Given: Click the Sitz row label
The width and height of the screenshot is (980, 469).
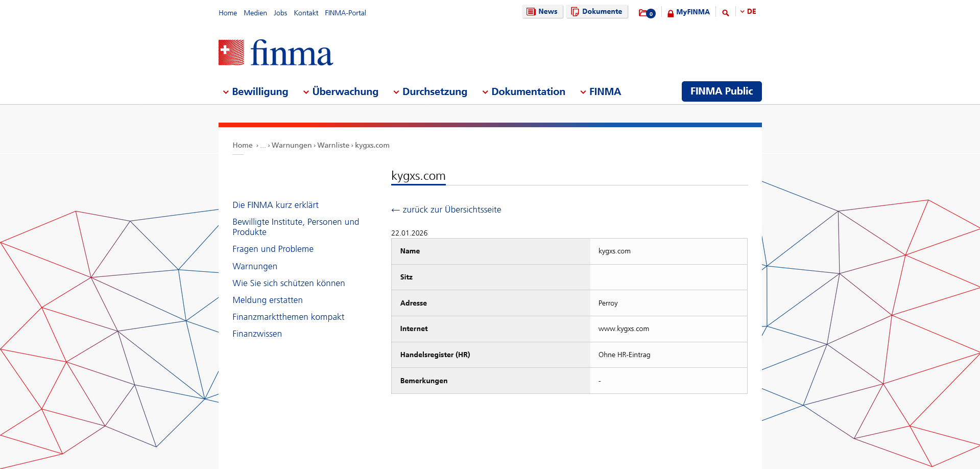Looking at the screenshot, I should (x=407, y=277).
